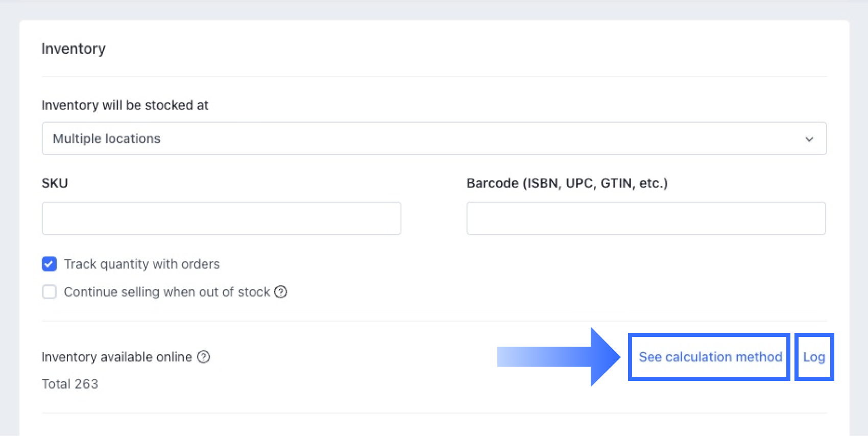Viewport: 868px width, 436px height.
Task: Open See calculation method link
Action: pos(710,357)
